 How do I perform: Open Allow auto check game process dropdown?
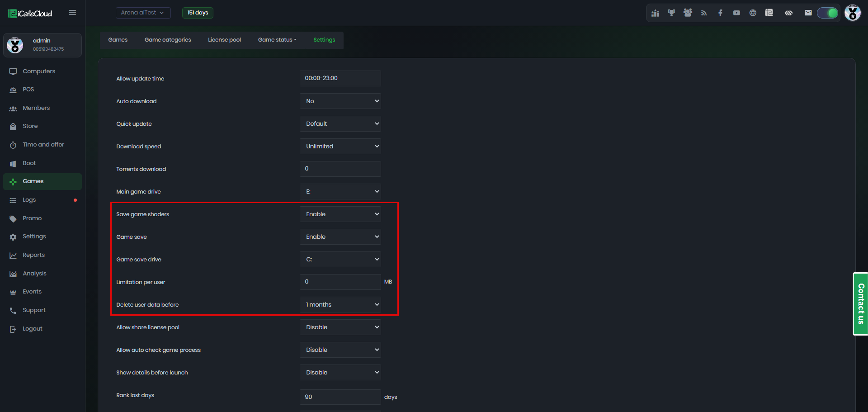340,350
